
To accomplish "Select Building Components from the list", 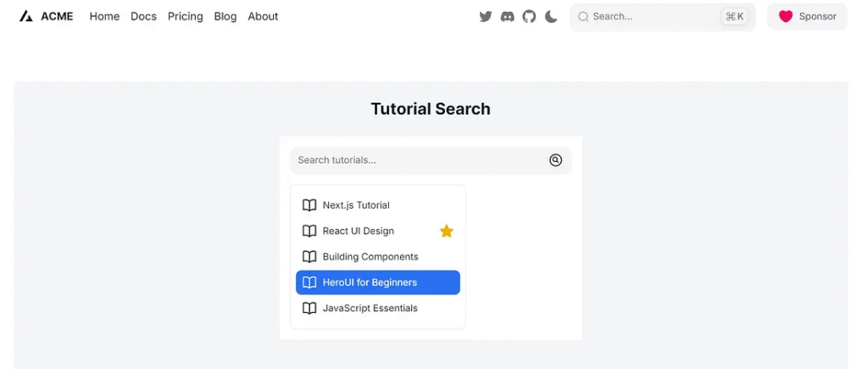I will [370, 257].
